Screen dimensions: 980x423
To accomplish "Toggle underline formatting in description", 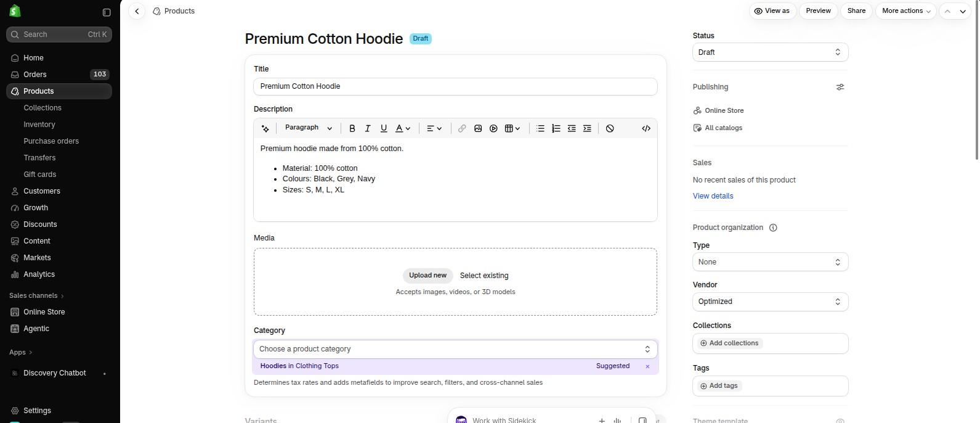I will click(x=384, y=128).
